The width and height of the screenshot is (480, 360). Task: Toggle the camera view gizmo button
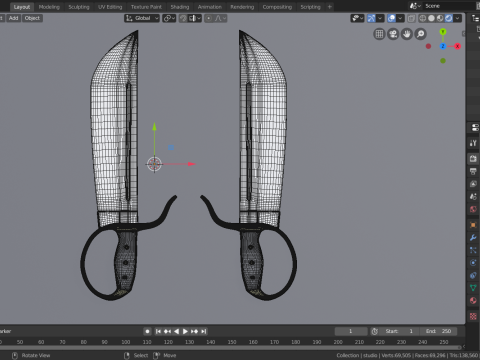[393, 34]
